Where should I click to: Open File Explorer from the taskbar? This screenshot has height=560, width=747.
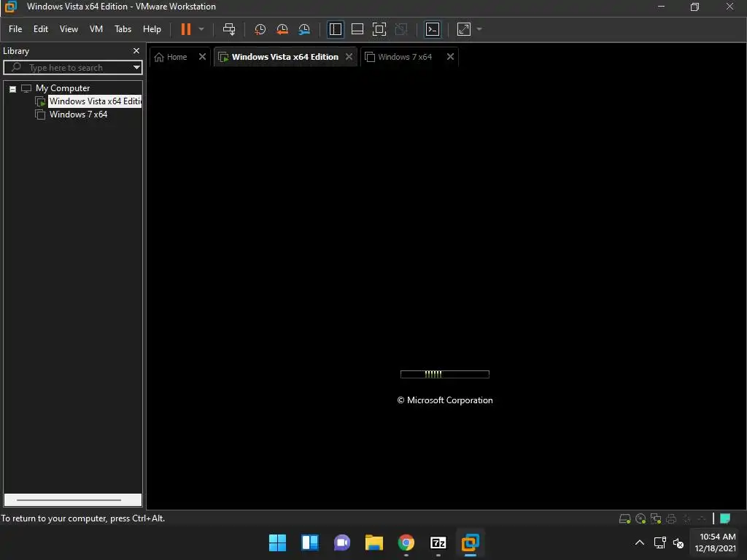374,542
